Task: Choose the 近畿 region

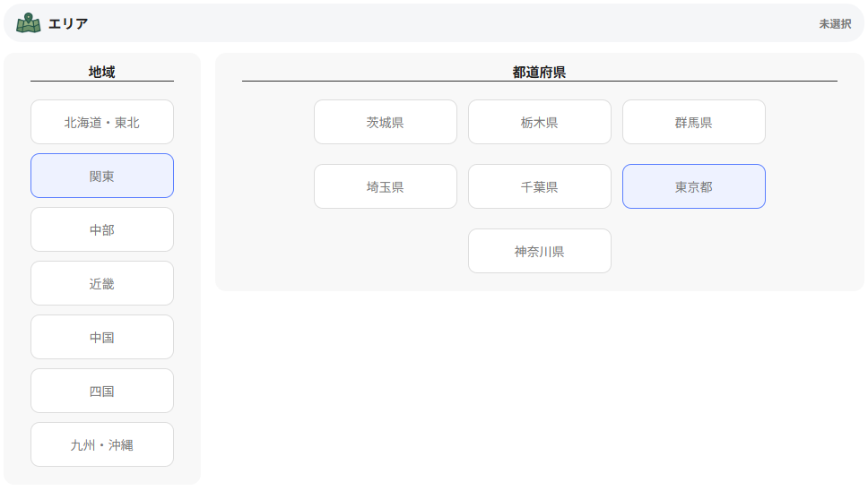Action: (102, 283)
